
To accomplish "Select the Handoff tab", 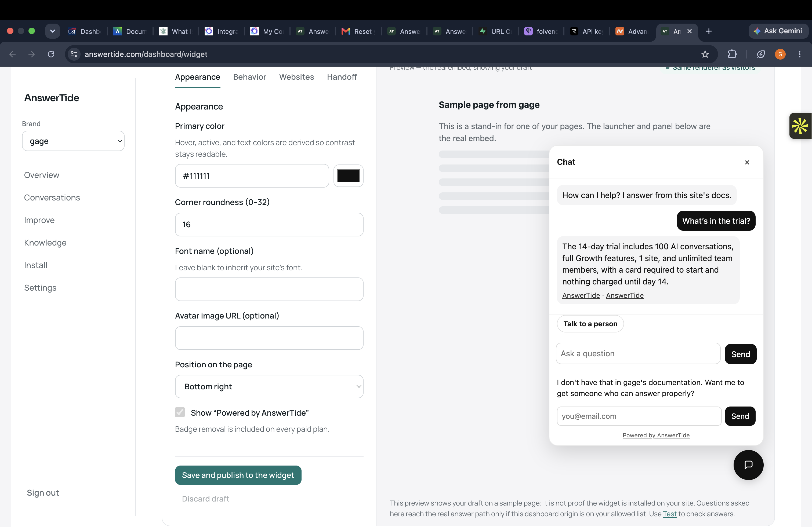I will pyautogui.click(x=342, y=77).
